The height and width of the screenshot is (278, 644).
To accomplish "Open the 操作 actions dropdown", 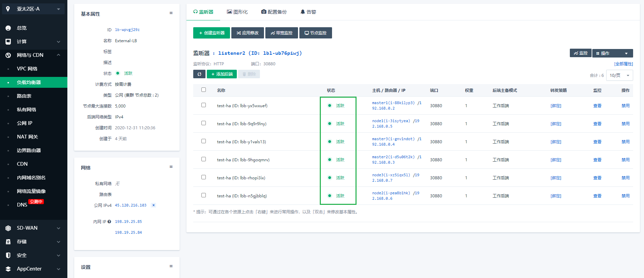I will tap(612, 53).
